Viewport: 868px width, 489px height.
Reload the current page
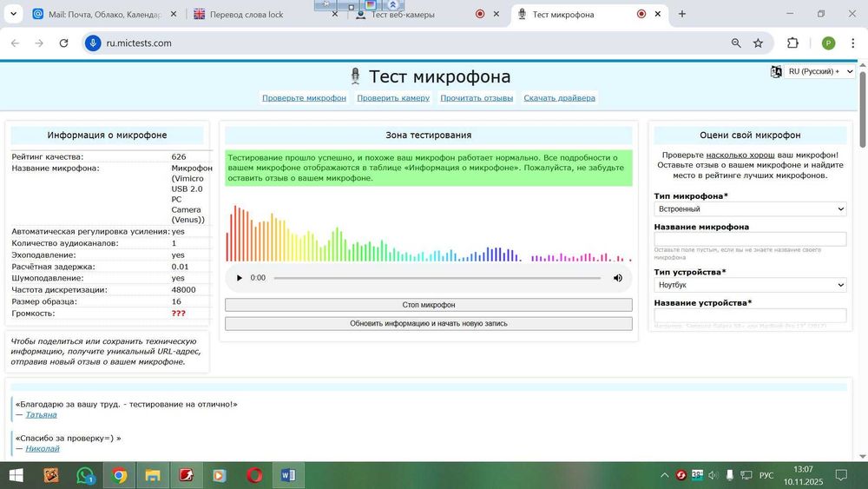63,43
